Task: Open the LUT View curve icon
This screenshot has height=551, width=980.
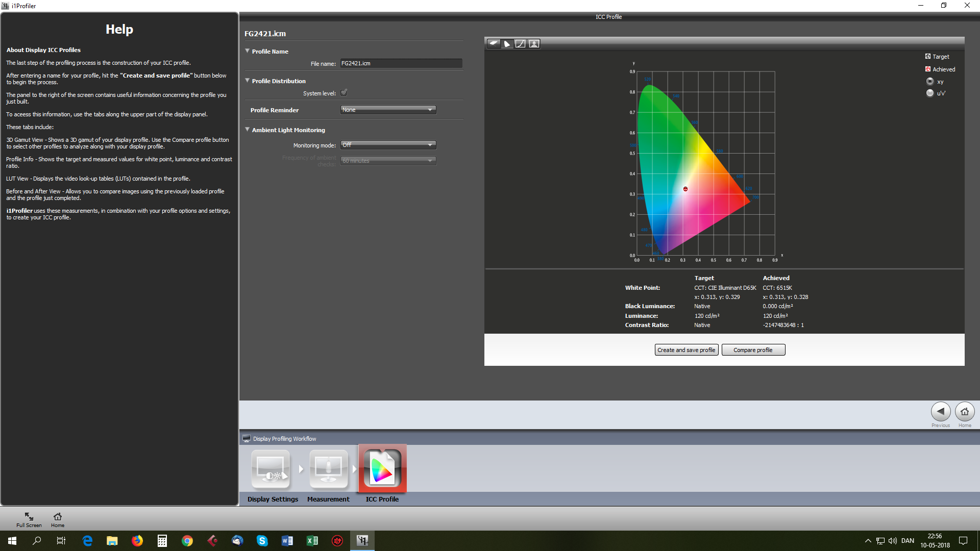Action: pos(520,43)
